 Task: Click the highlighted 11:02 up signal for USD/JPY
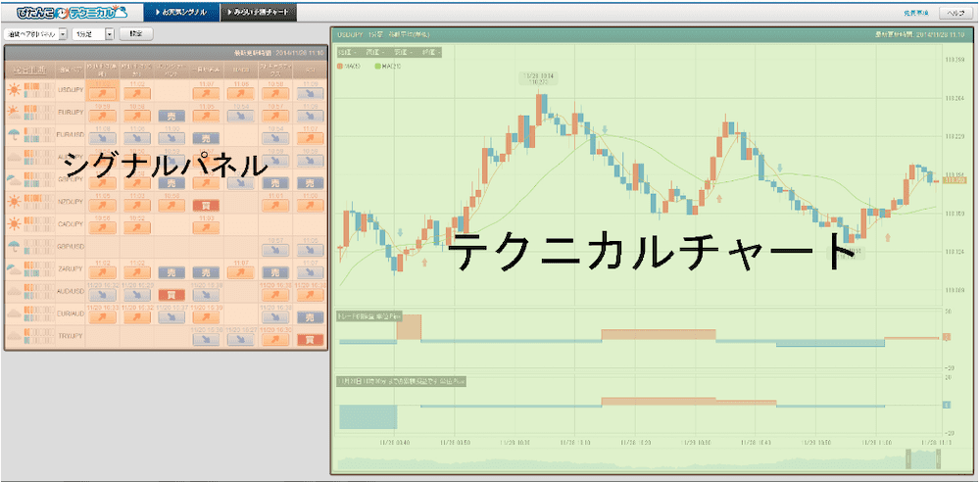tap(103, 91)
